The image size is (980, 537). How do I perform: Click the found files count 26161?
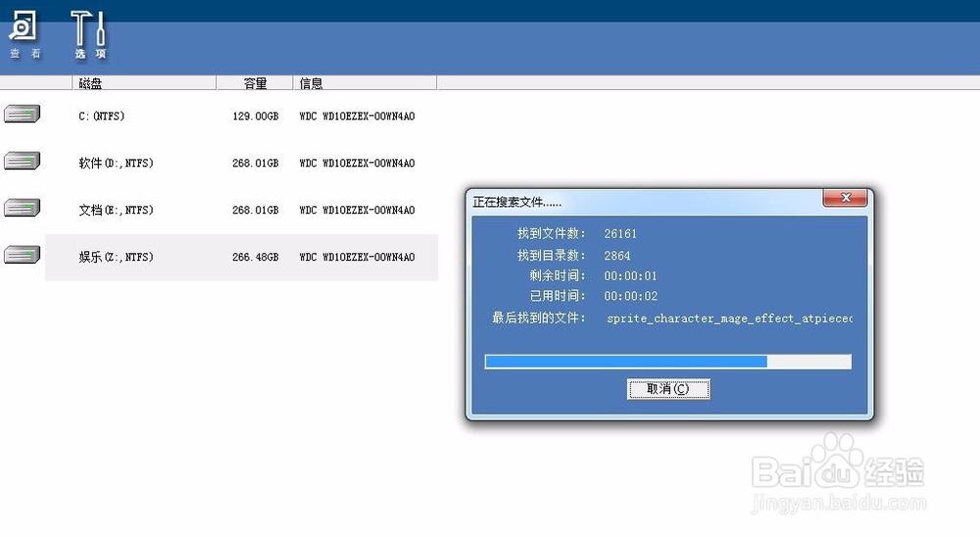click(620, 234)
